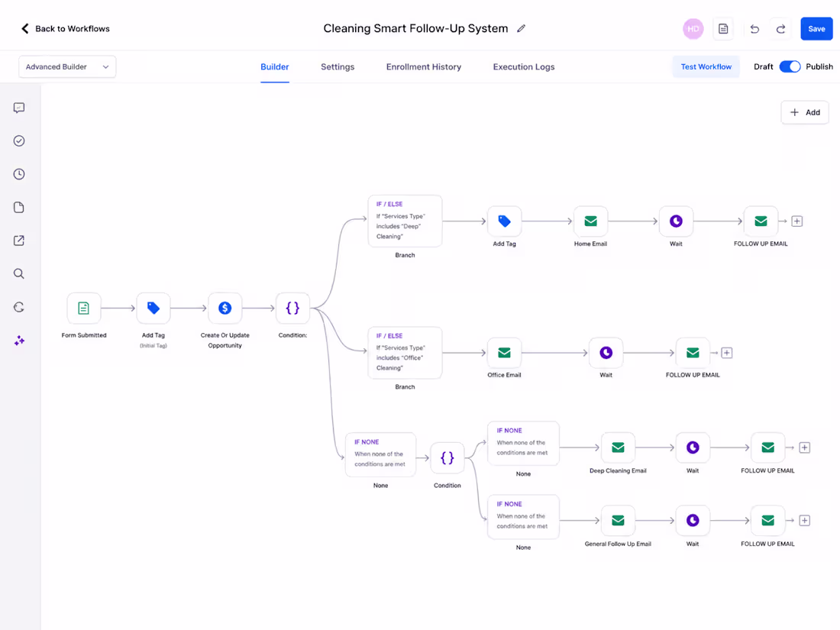Open the HD user avatar
This screenshot has width=840, height=630.
pos(693,29)
